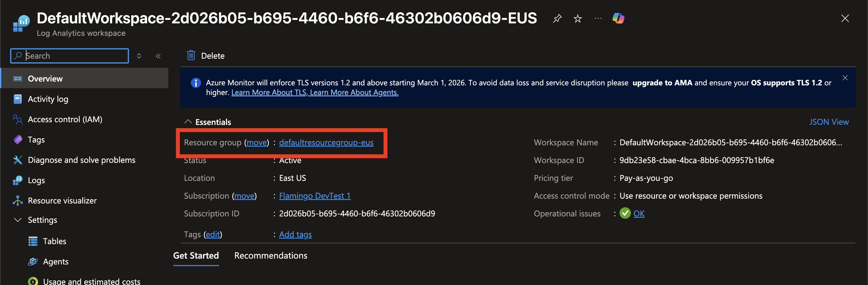Collapse the left navigation sidebar
The image size is (868, 285).
point(158,56)
